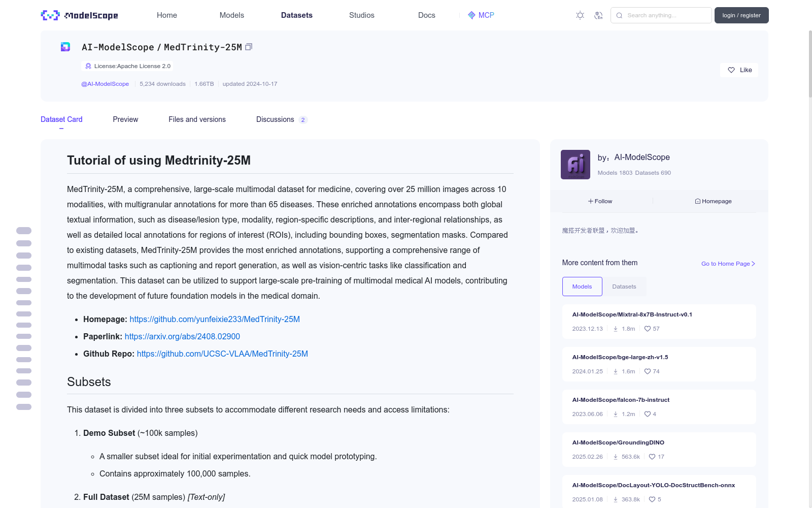The image size is (812, 508).
Task: Open the arxiv Paperlink
Action: pyautogui.click(x=182, y=336)
